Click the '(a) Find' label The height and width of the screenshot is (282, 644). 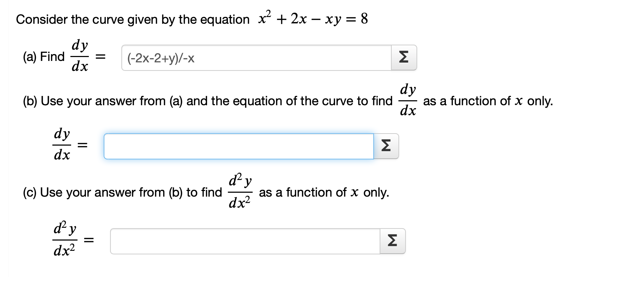pos(44,57)
